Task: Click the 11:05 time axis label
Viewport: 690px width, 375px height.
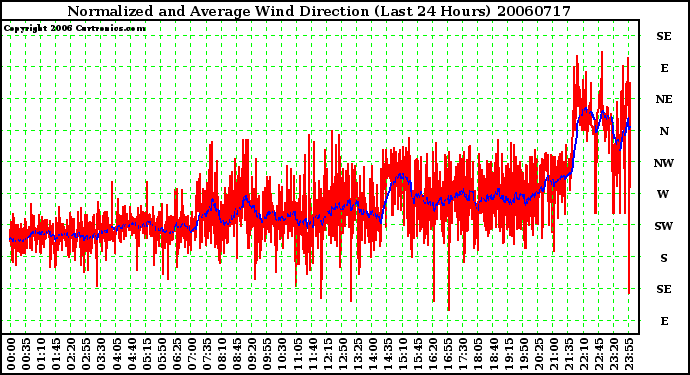Action: pos(297,354)
